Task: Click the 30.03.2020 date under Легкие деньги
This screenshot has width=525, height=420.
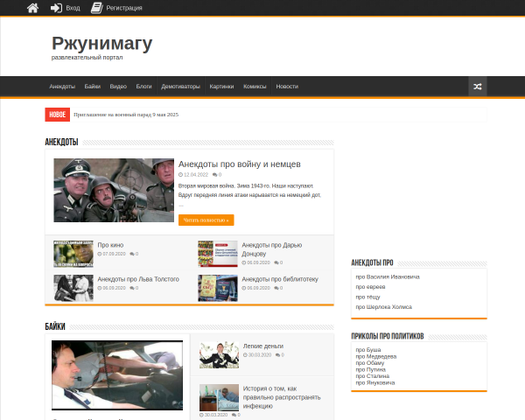Action: (x=260, y=355)
